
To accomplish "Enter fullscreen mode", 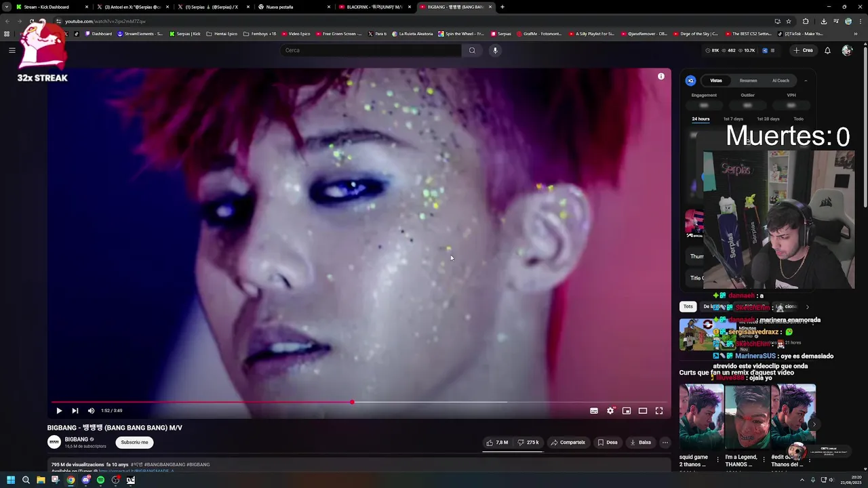I will [659, 411].
